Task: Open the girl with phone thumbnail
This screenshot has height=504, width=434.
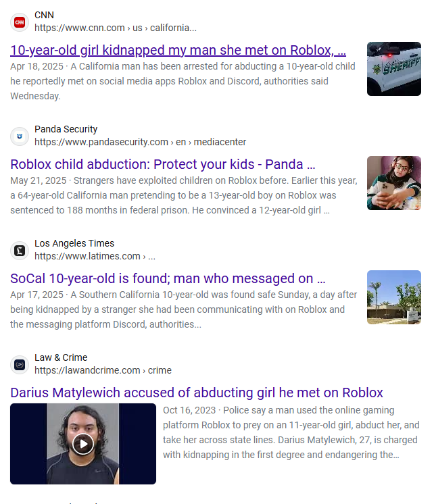Action: pos(394,183)
